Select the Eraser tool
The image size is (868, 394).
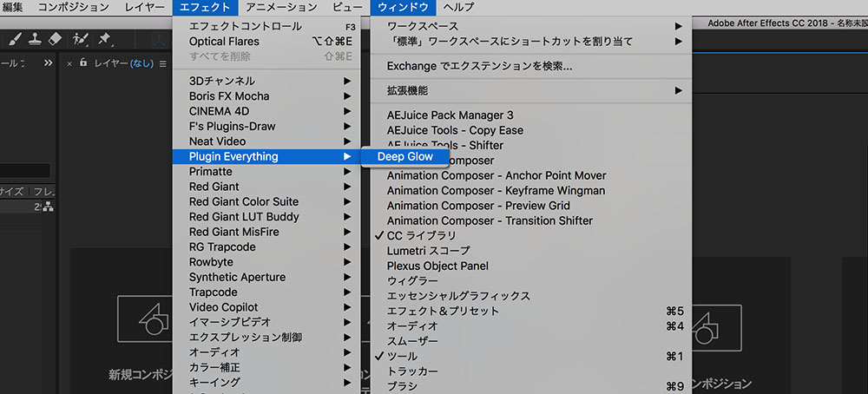[x=55, y=39]
